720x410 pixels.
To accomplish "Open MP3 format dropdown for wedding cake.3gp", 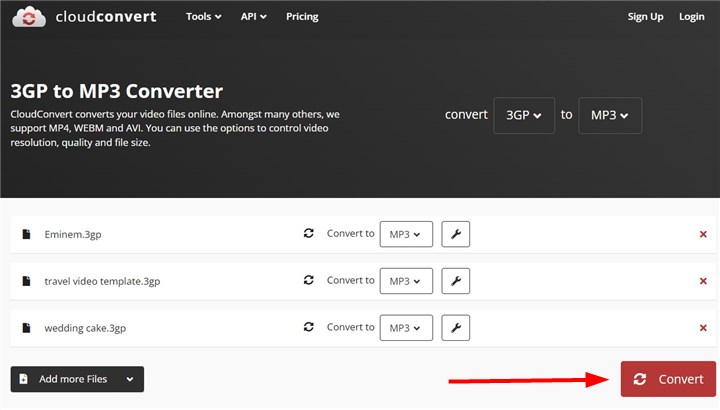I will coord(406,328).
